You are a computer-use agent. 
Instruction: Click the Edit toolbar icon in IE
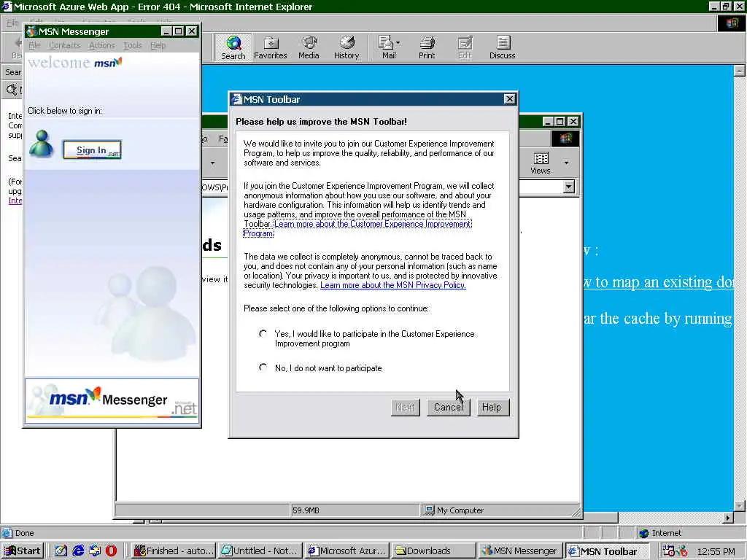pyautogui.click(x=465, y=47)
